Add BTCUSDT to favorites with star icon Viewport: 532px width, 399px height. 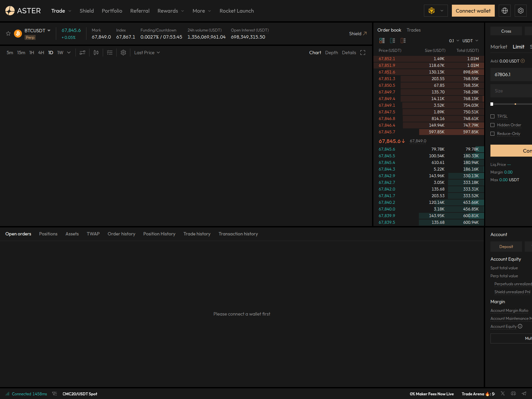pos(8,34)
